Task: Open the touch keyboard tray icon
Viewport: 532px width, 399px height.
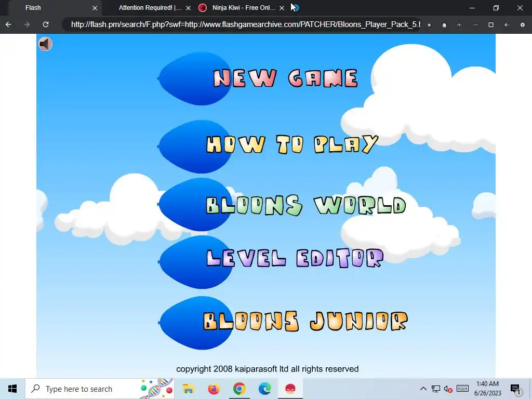Action: pos(462,389)
